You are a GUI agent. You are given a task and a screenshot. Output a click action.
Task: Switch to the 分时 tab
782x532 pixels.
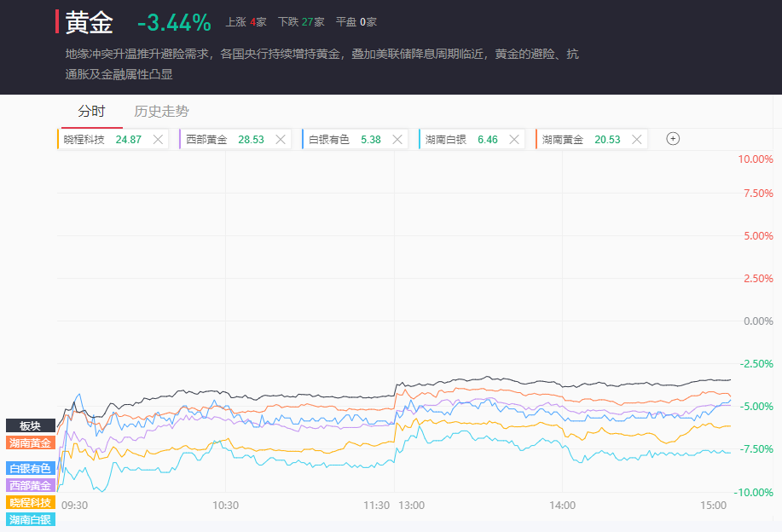click(91, 112)
